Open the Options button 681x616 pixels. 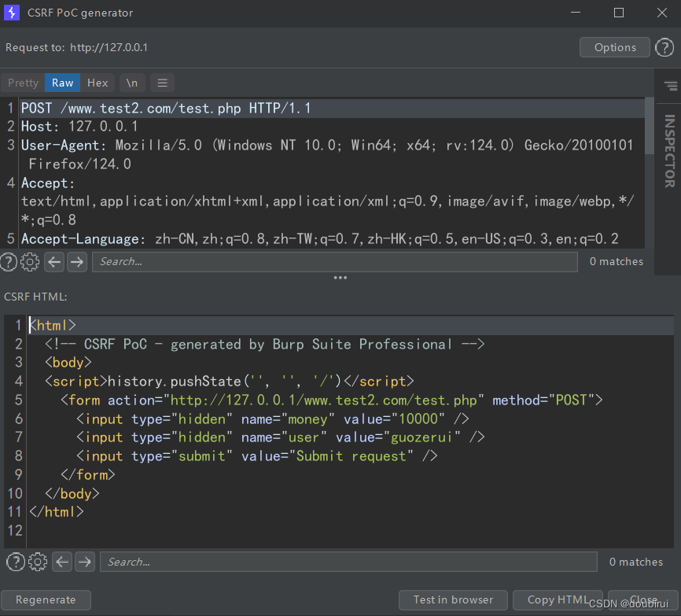[x=614, y=47]
